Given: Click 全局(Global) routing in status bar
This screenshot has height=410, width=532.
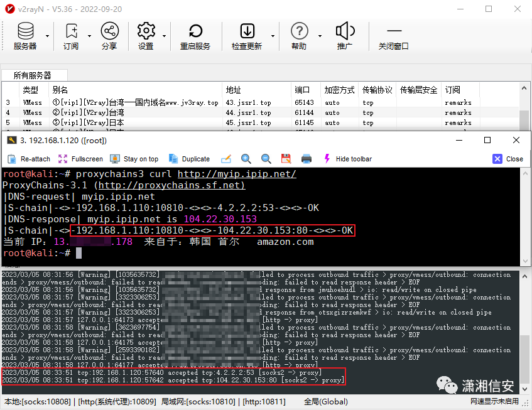Looking at the screenshot, I should click(326, 402).
